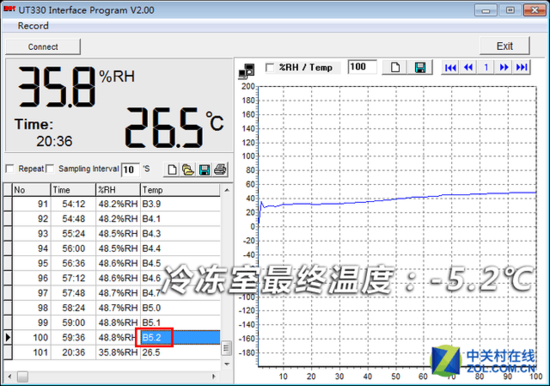Click the Connect button
The height and width of the screenshot is (386, 550).
tap(43, 47)
